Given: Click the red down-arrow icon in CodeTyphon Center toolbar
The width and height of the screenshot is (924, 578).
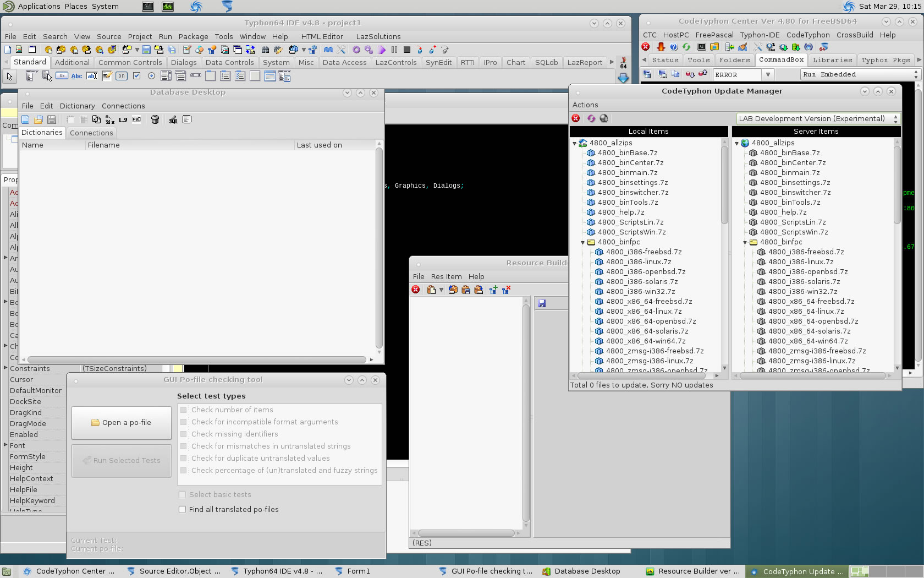Looking at the screenshot, I should point(661,47).
